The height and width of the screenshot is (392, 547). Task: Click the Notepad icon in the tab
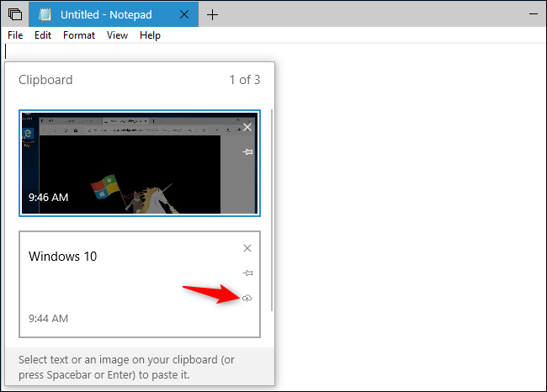[45, 14]
